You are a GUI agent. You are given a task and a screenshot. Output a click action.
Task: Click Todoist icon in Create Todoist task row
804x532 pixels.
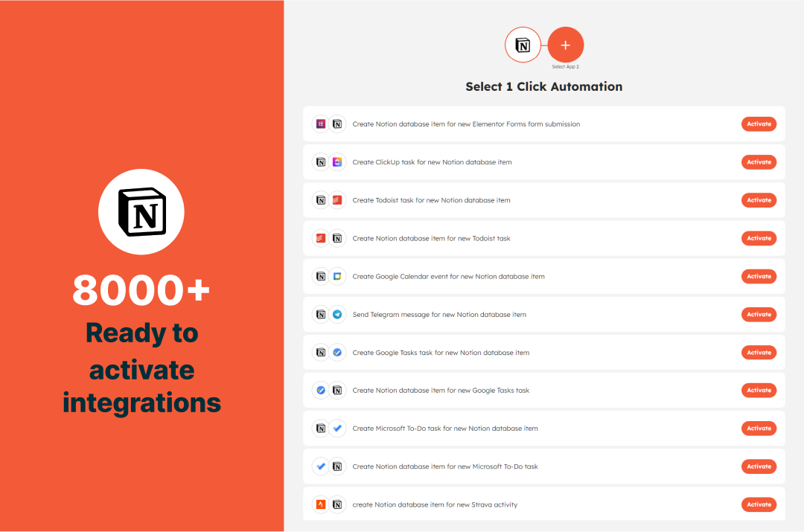tap(337, 200)
